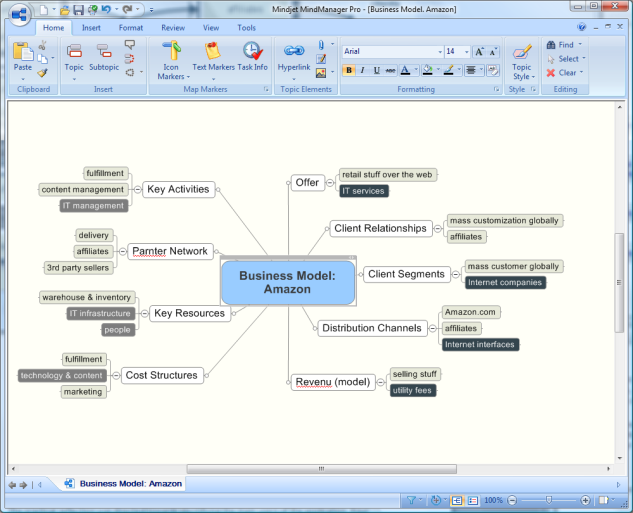Insert a new Topic from the ribbon
The image size is (633, 513).
74,55
